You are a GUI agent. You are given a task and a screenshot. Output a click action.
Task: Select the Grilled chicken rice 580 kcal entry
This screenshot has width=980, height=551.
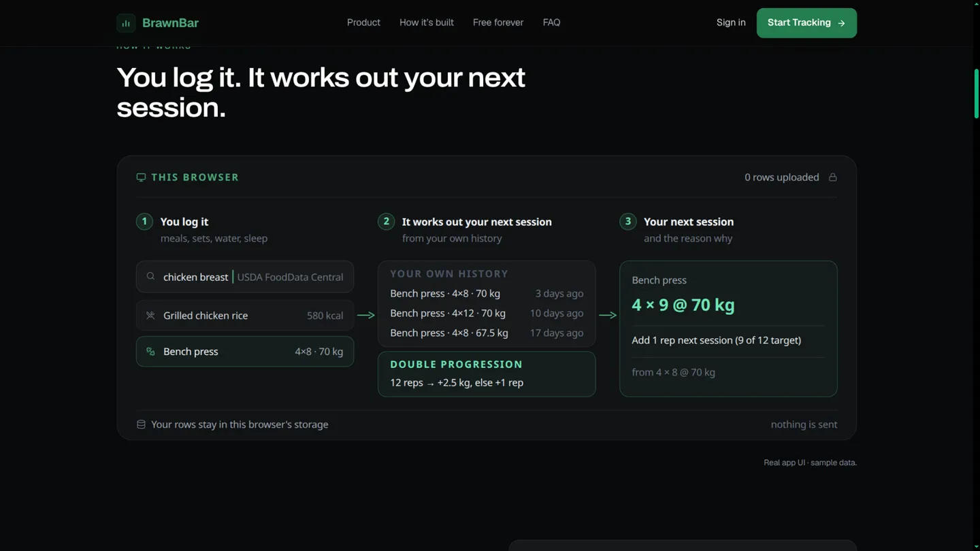pos(245,316)
